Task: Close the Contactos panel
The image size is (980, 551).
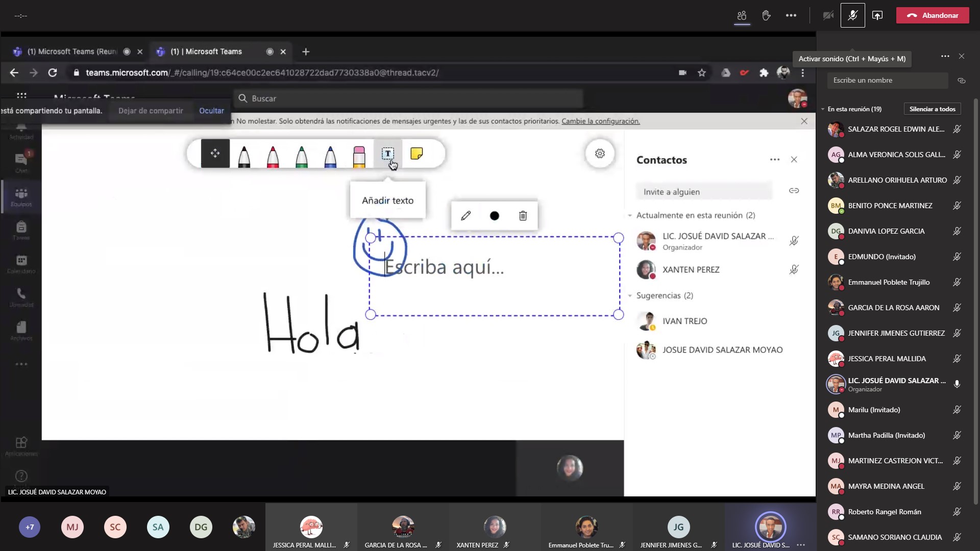Action: pos(794,160)
